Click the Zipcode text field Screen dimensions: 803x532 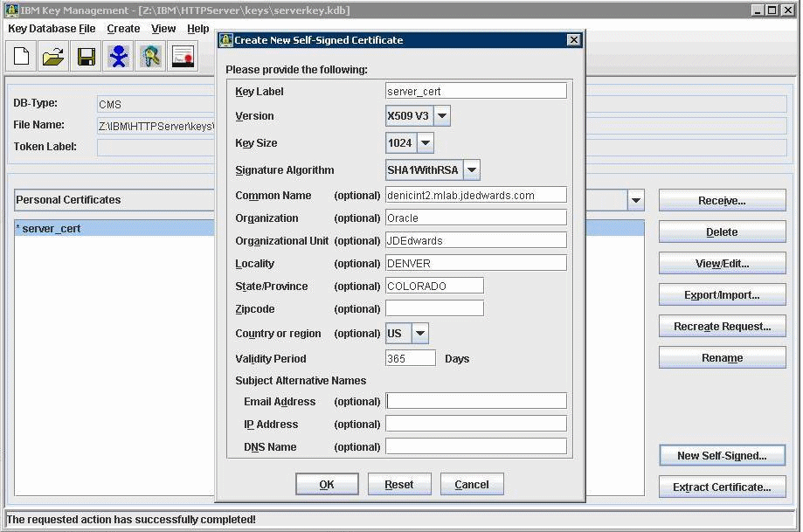click(x=434, y=309)
